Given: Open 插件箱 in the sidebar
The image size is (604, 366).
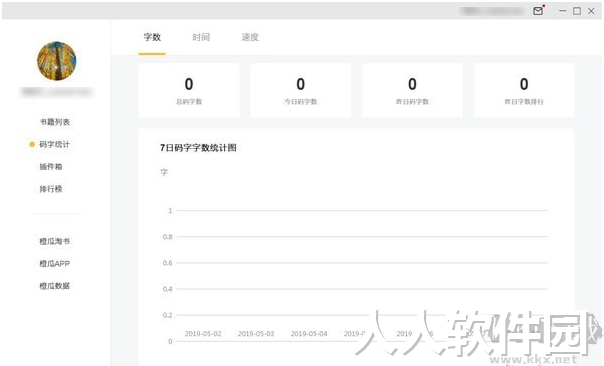Looking at the screenshot, I should tap(50, 166).
